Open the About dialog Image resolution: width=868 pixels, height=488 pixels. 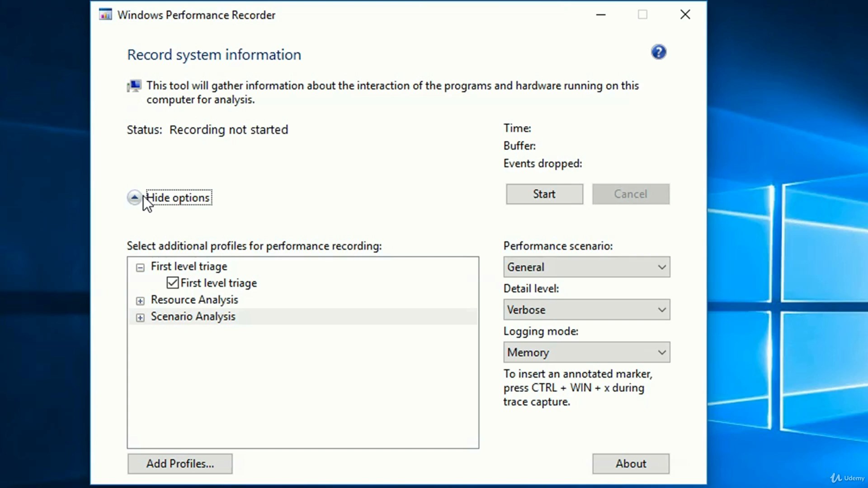pyautogui.click(x=631, y=464)
